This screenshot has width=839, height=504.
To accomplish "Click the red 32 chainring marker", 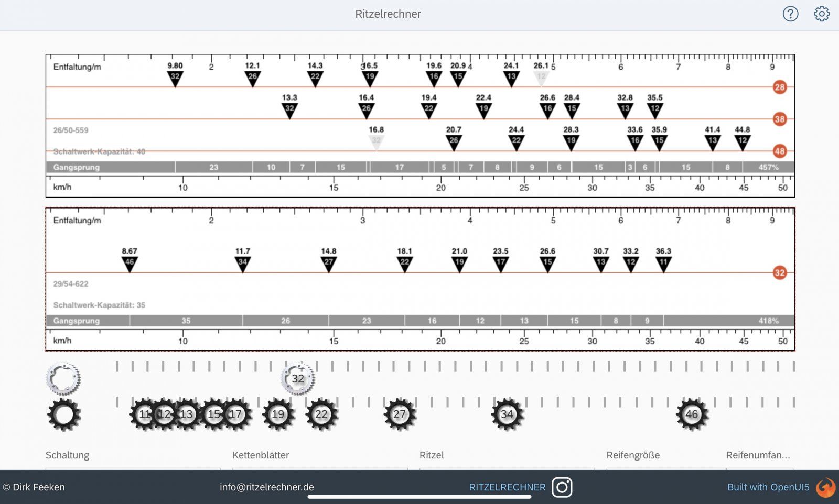I will coord(779,272).
